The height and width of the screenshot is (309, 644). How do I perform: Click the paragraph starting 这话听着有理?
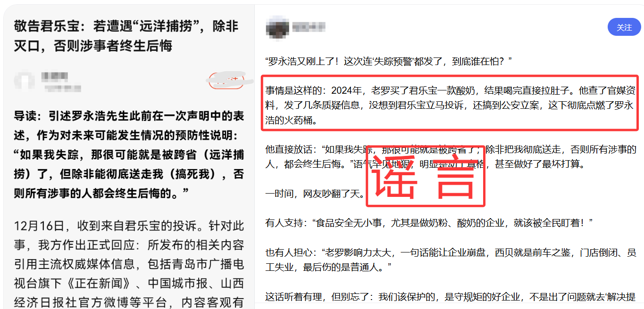[x=451, y=297]
